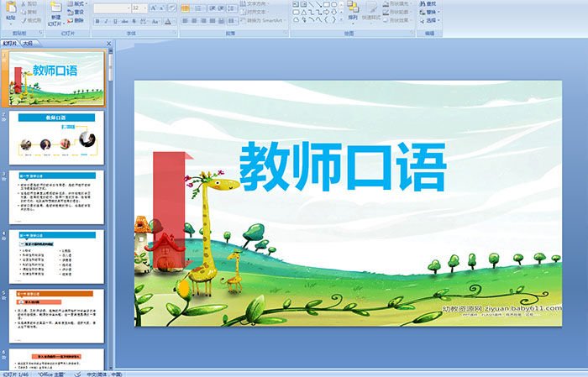Delete slide using the Delete button

pos(76,20)
